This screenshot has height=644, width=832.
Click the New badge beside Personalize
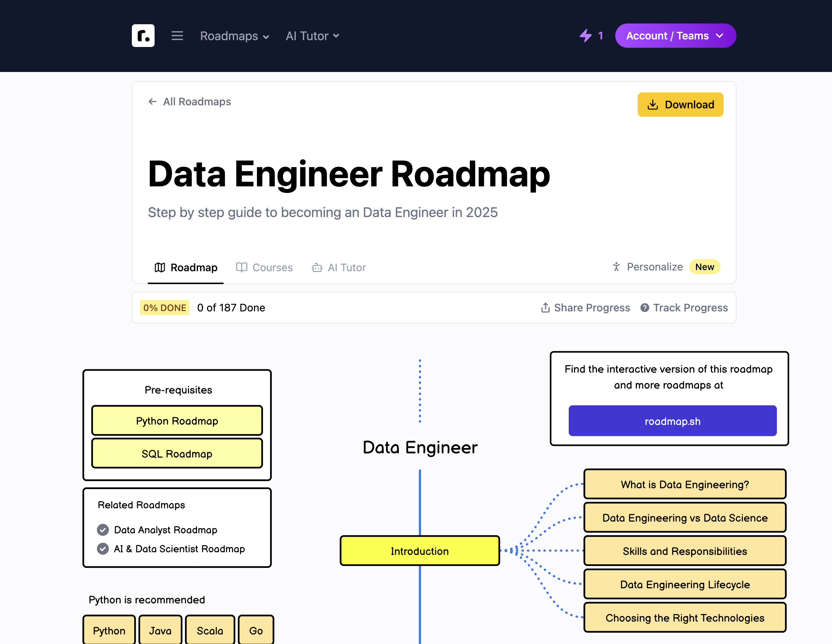[704, 267]
